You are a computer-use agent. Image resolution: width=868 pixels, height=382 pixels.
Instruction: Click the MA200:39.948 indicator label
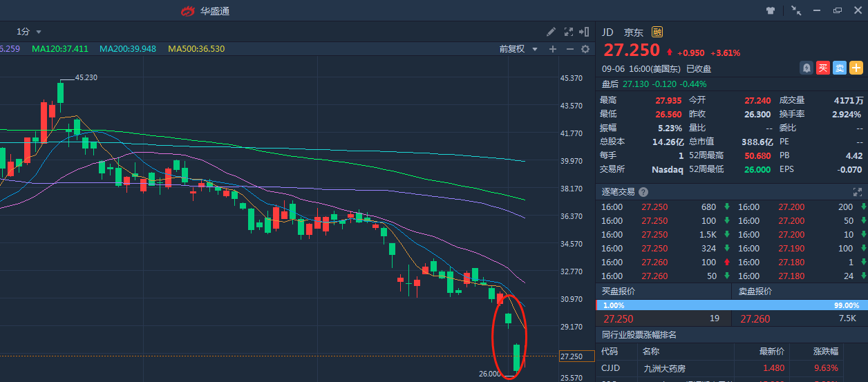click(128, 49)
